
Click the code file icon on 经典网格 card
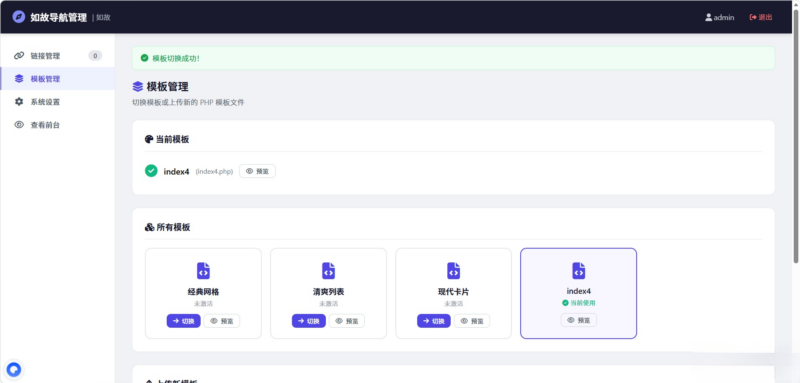click(203, 271)
